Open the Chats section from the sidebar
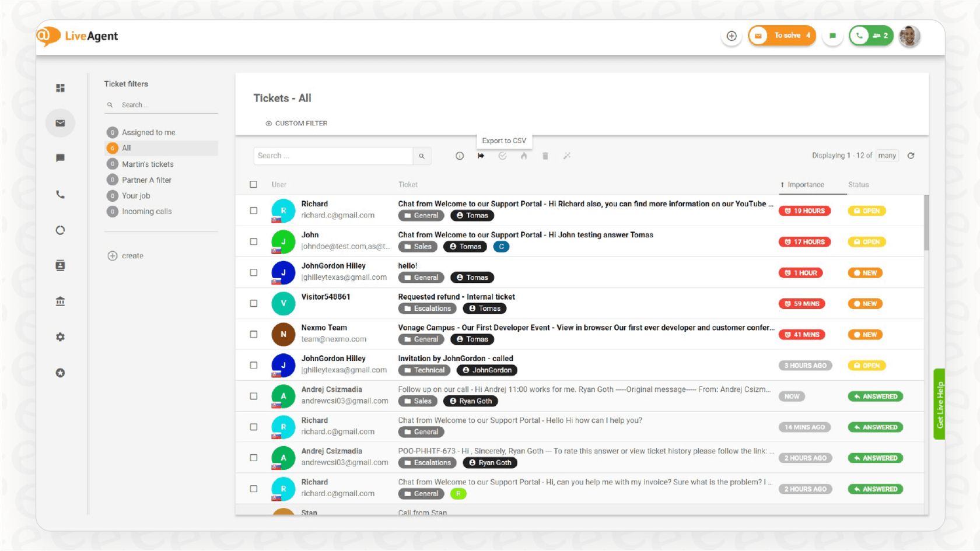Viewport: 980px width, 551px height. pos(60,158)
